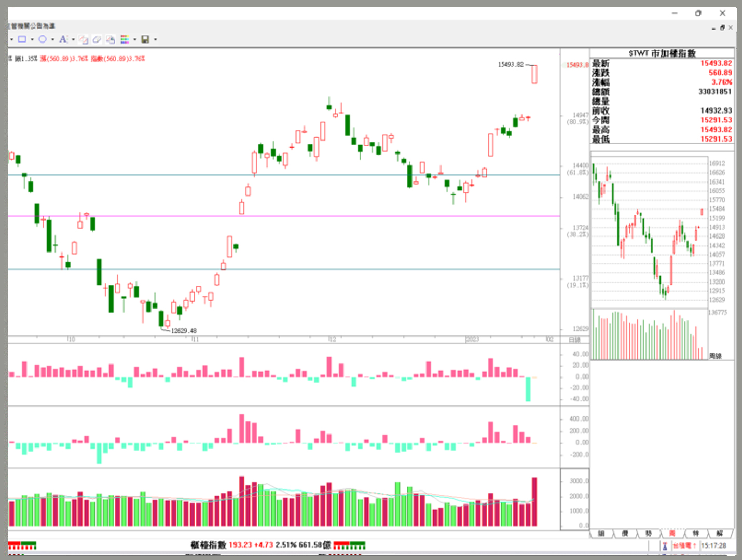Click the tallest last volume bar
The width and height of the screenshot is (742, 560).
tap(534, 502)
